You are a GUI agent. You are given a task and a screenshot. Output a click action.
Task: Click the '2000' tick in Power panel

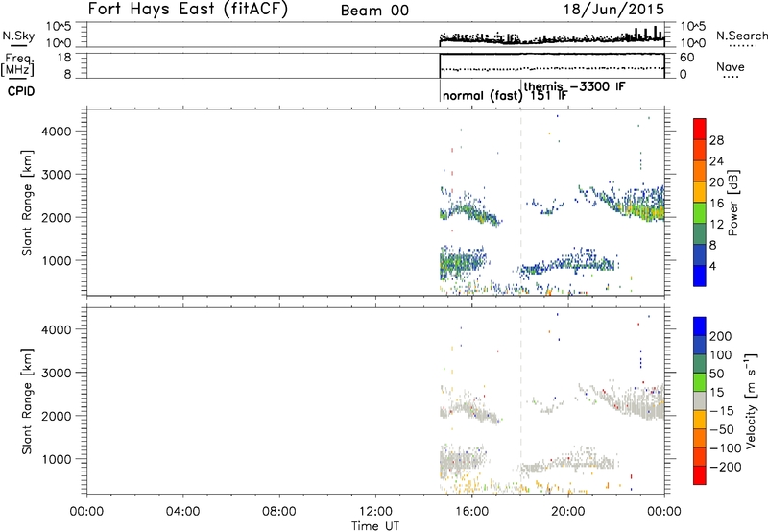coord(57,217)
